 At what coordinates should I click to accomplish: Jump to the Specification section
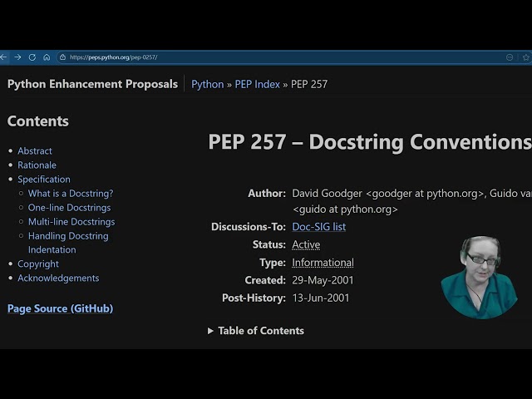[x=44, y=180]
